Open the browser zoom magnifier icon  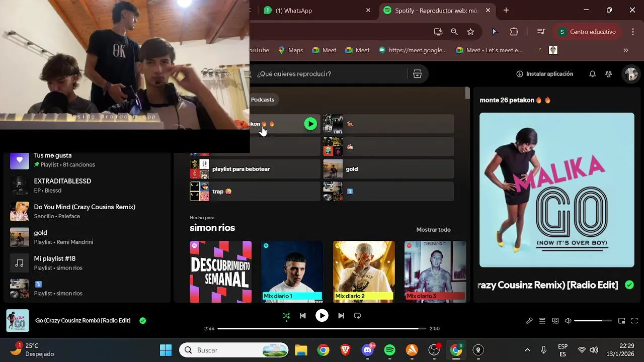pyautogui.click(x=454, y=32)
